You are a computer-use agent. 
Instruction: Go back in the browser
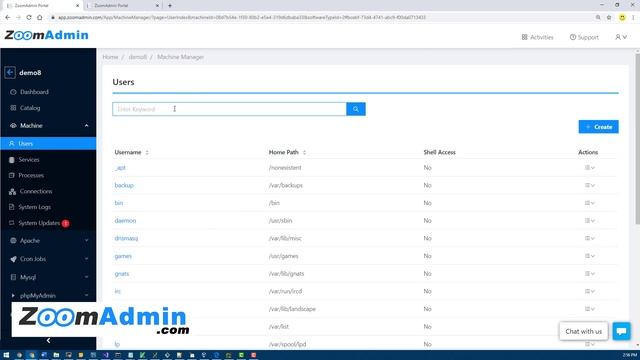7,18
